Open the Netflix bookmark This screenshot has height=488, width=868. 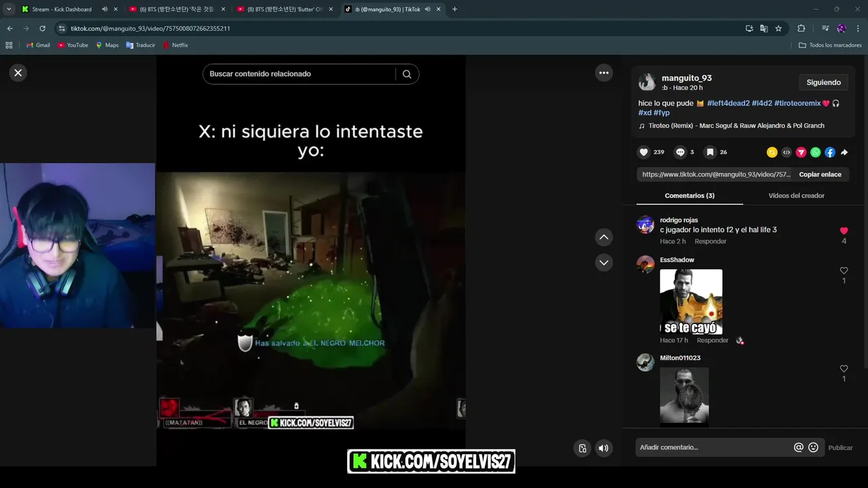pyautogui.click(x=174, y=45)
